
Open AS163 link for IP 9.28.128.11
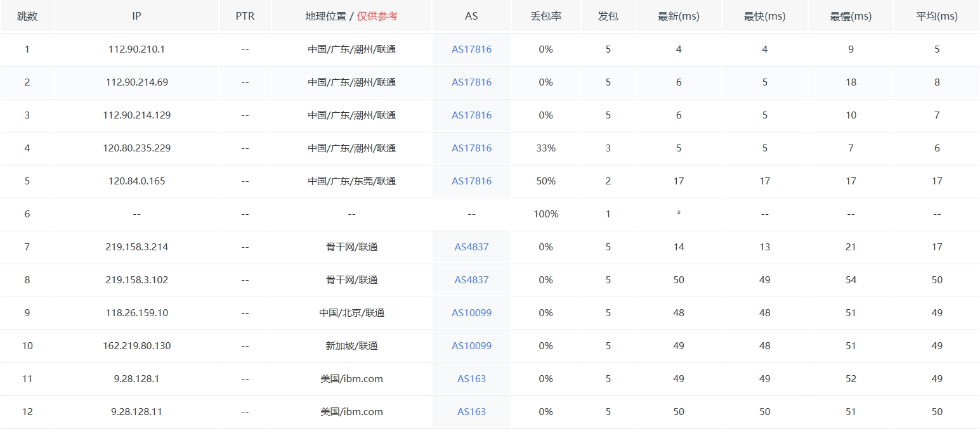click(471, 411)
